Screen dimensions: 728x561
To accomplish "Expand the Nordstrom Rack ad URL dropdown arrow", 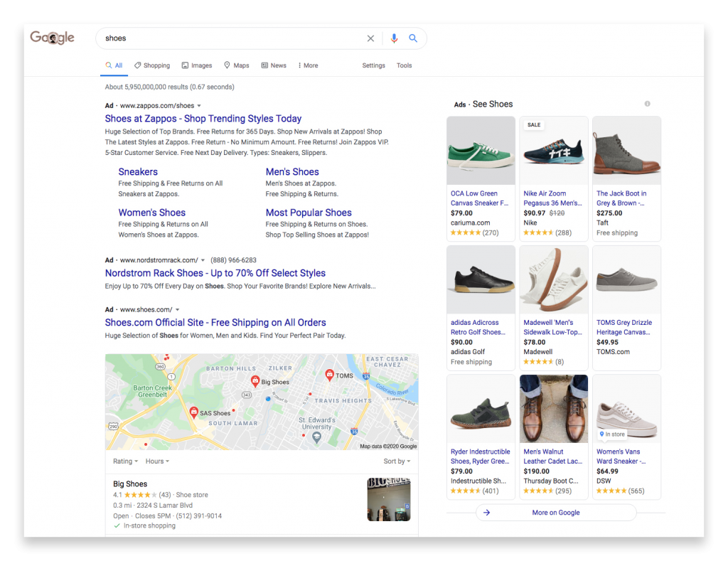I will click(203, 260).
